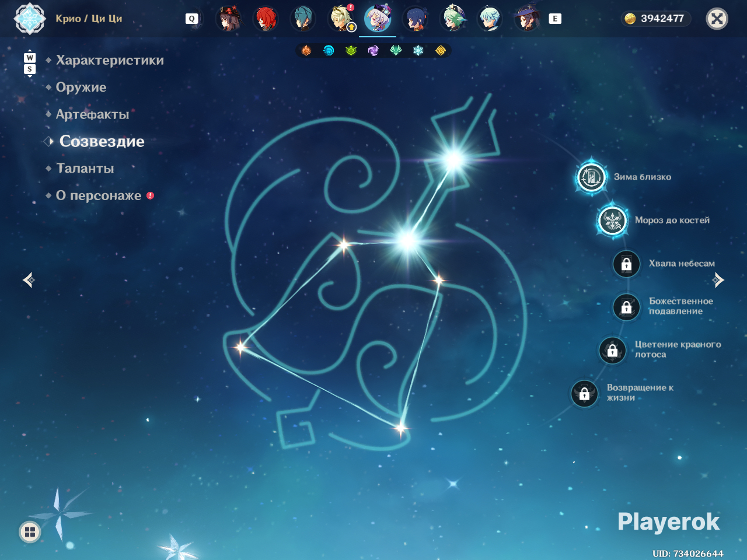The width and height of the screenshot is (747, 560).
Task: Choose the teal-haired Xiao portrait
Action: (x=303, y=19)
